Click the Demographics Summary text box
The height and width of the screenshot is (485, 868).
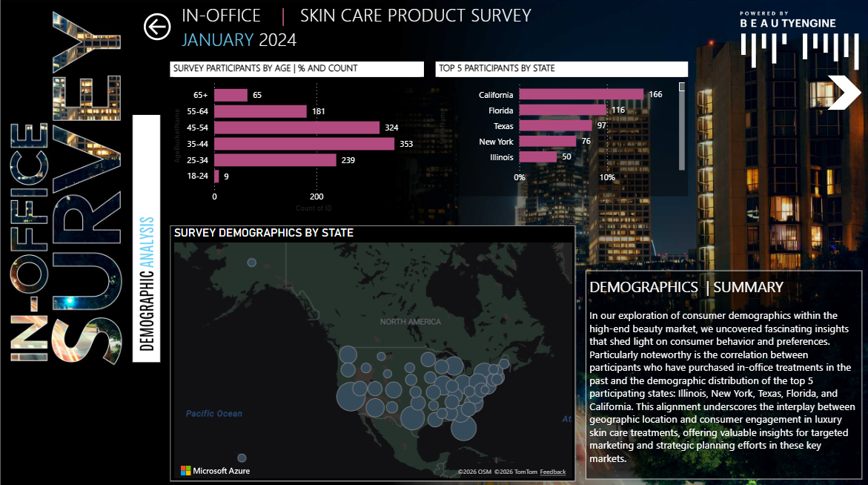click(723, 375)
